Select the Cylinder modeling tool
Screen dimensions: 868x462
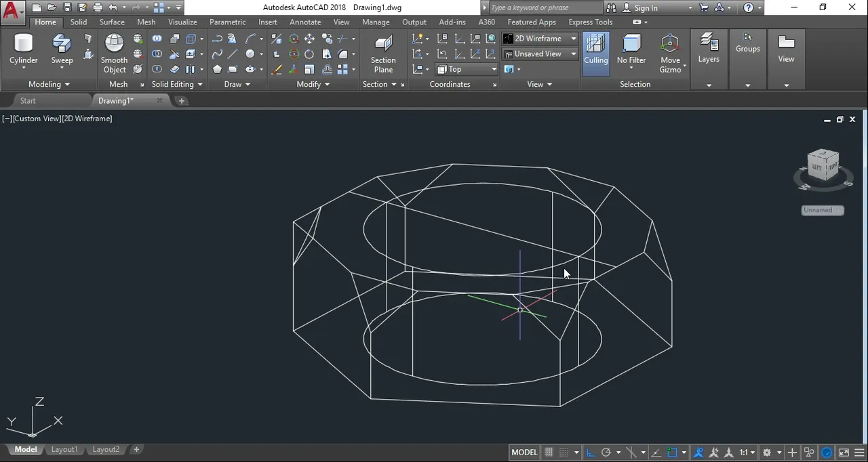point(24,50)
